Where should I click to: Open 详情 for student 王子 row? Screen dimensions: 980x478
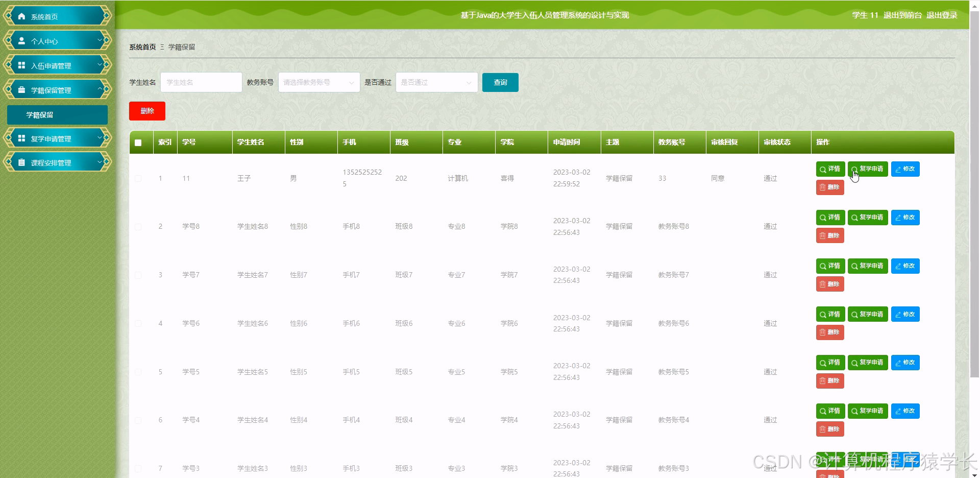coord(830,169)
